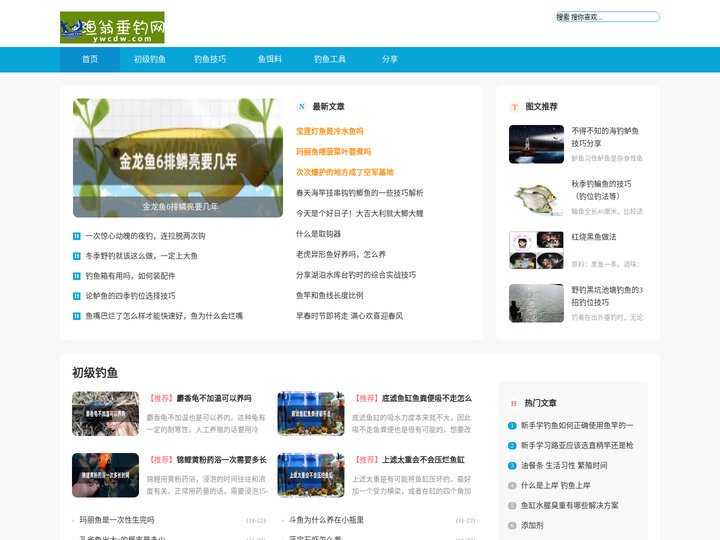Viewport: 720px width, 540px height.
Task: Select the 钓鱼技巧 menu item
Action: [210, 59]
